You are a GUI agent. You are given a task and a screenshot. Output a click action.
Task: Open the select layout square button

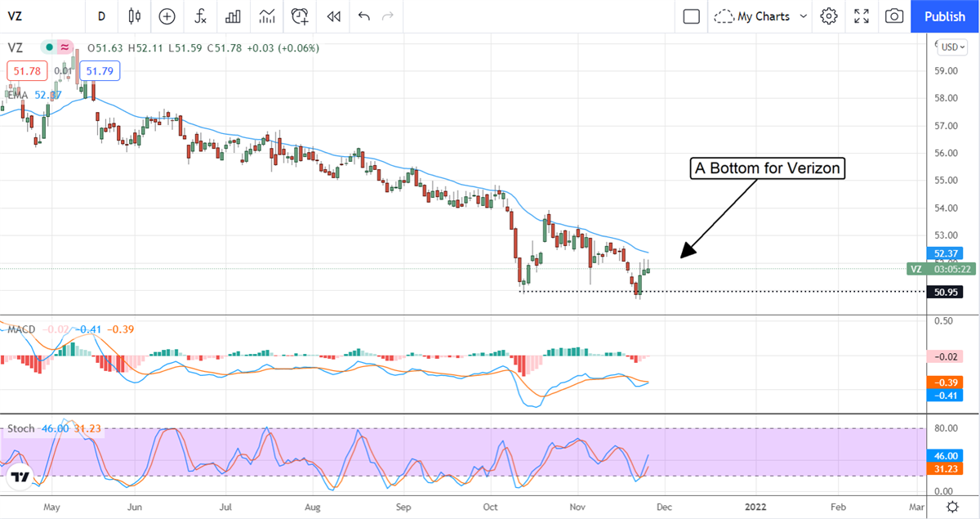click(x=692, y=16)
